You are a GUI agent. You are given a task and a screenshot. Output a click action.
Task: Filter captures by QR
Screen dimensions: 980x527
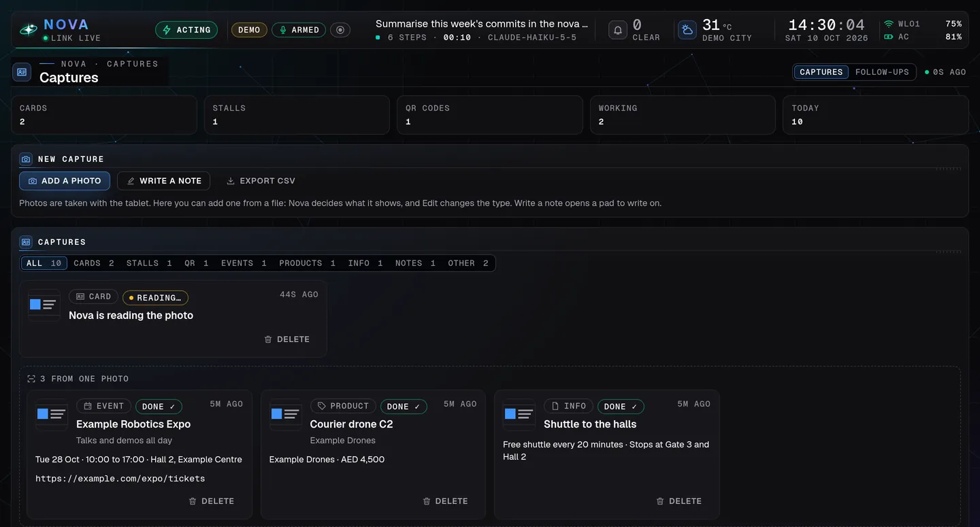(197, 263)
